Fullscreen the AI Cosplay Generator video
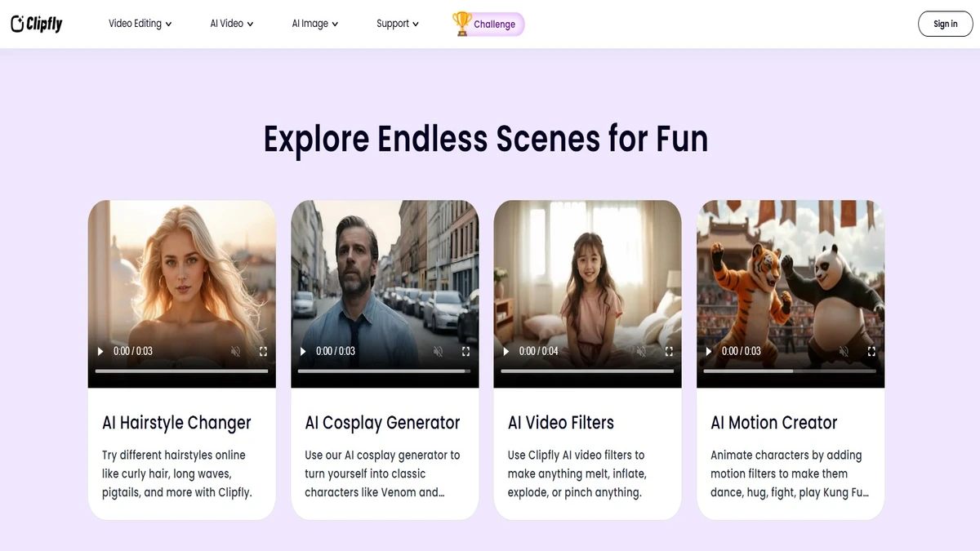 (465, 351)
